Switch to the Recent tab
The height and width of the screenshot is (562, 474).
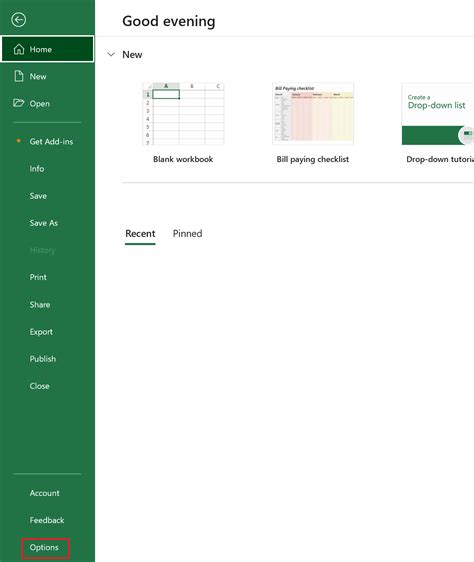click(x=140, y=234)
